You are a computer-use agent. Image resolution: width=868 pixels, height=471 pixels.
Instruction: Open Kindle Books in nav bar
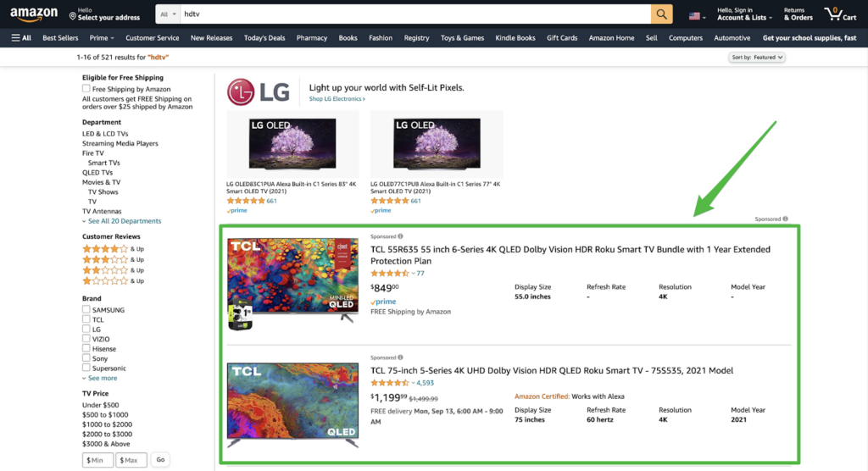point(515,38)
